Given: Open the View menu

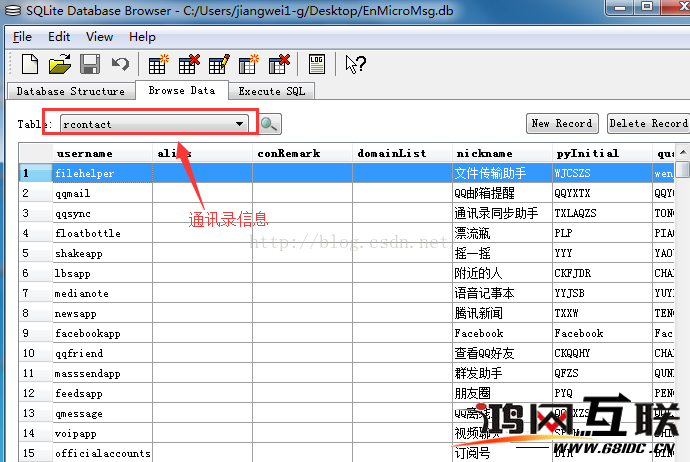Looking at the screenshot, I should (99, 37).
